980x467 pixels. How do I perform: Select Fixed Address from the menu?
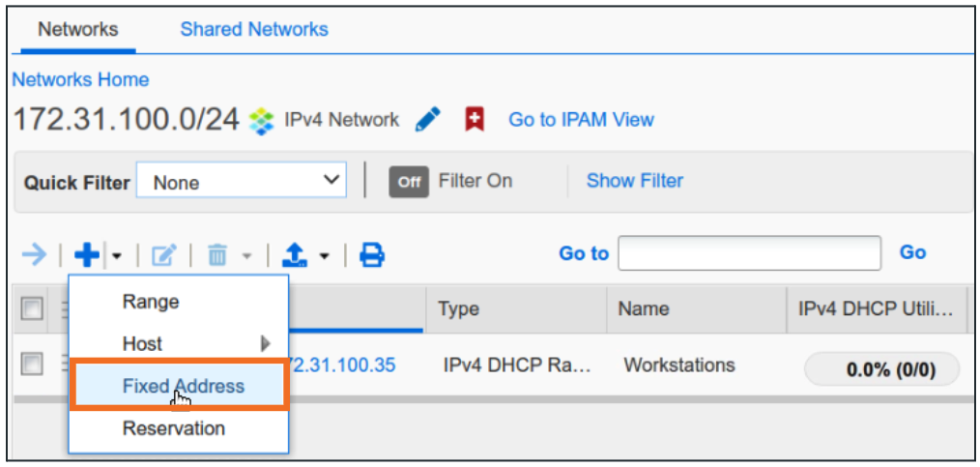[183, 386]
